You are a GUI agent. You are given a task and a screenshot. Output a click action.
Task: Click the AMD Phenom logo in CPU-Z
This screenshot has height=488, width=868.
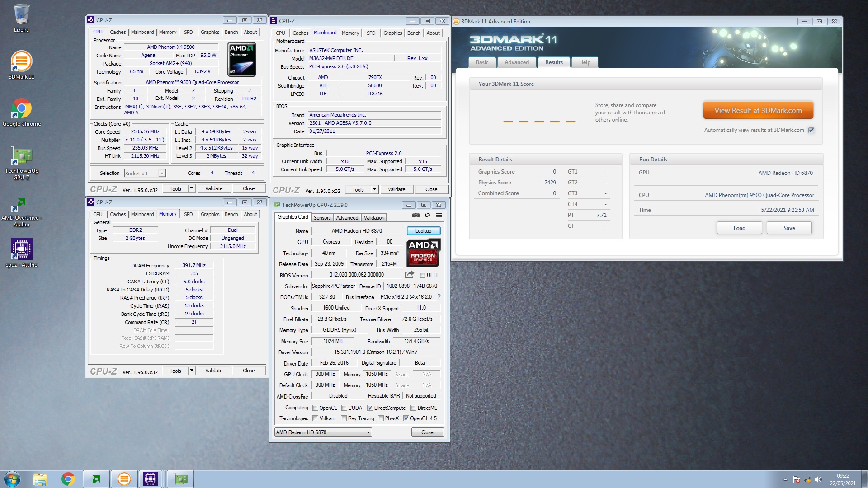tap(242, 59)
